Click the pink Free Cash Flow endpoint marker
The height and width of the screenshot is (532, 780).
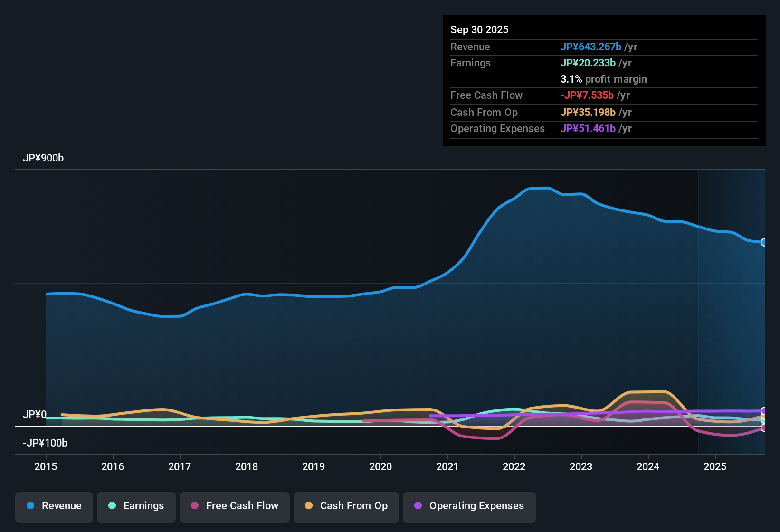coord(763,428)
